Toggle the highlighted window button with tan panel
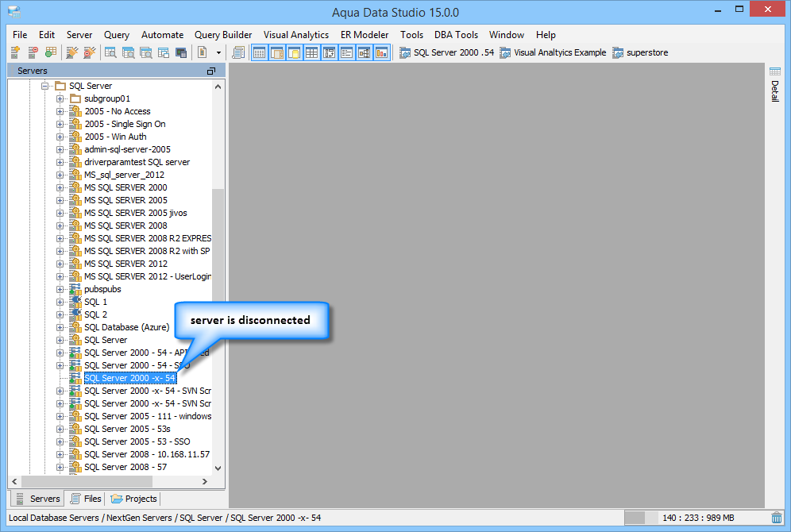791x532 pixels. [x=277, y=52]
